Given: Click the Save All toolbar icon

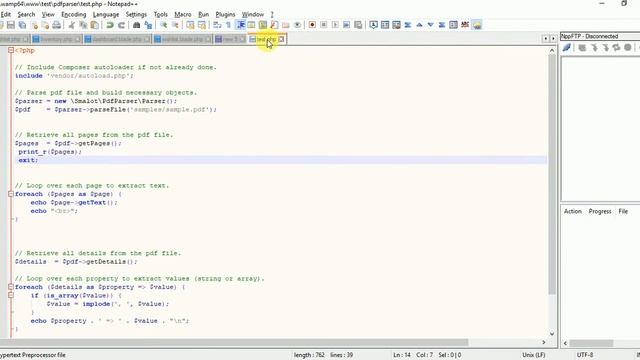Looking at the screenshot, I should (22, 25).
